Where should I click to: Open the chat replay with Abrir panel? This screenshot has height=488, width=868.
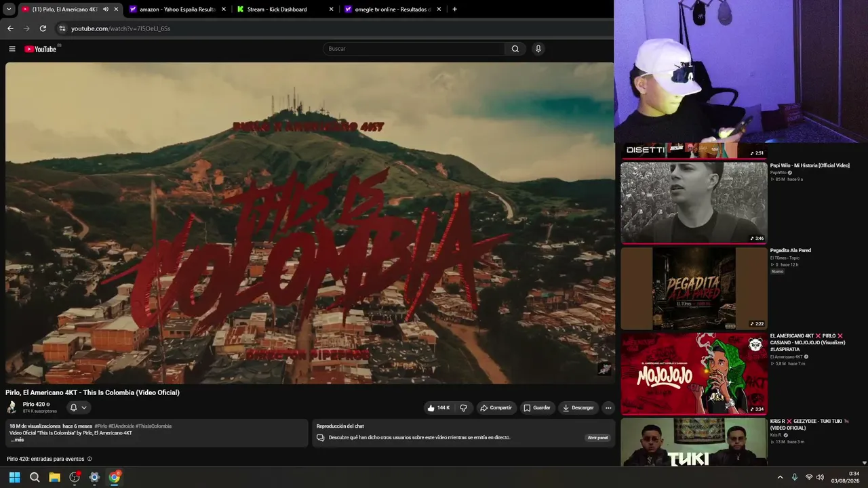coord(597,438)
